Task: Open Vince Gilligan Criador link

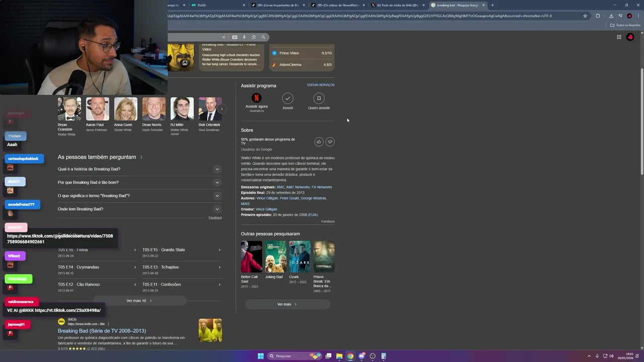Action: point(266,209)
